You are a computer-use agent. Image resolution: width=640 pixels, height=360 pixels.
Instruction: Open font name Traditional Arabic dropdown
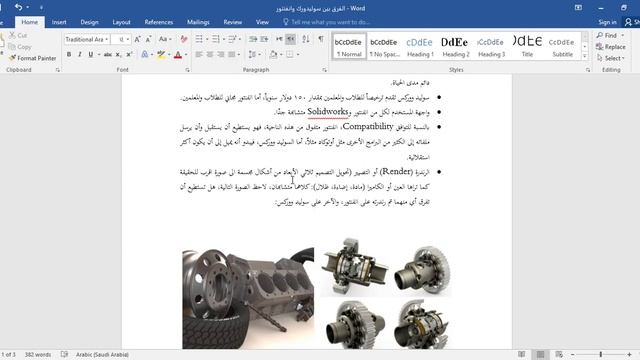pos(107,39)
